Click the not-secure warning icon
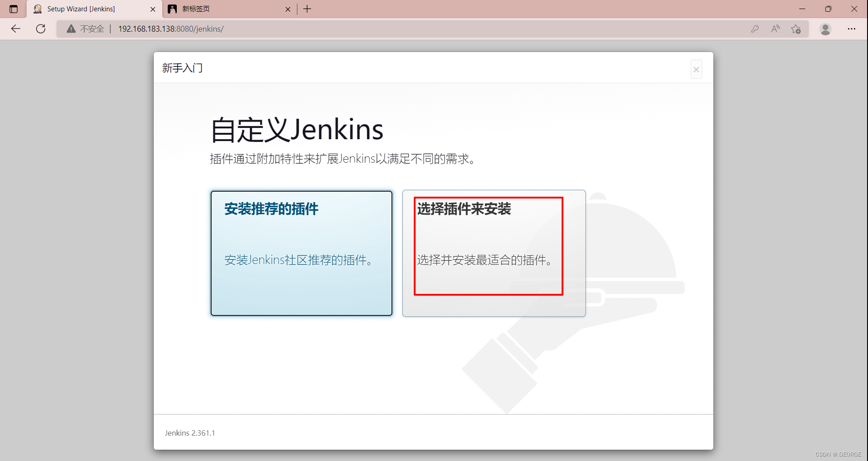 pos(71,29)
